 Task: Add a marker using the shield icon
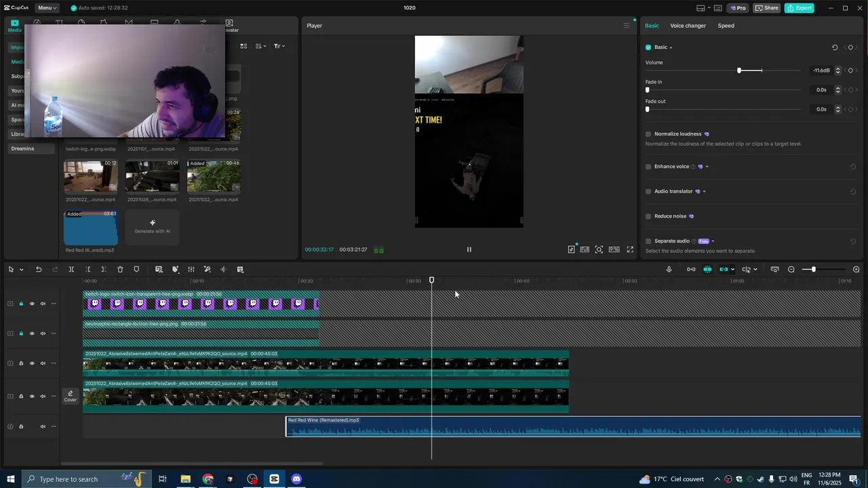136,270
